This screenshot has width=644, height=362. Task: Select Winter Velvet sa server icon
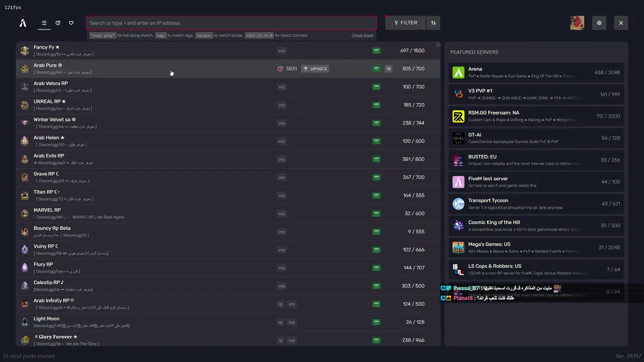coord(25,123)
